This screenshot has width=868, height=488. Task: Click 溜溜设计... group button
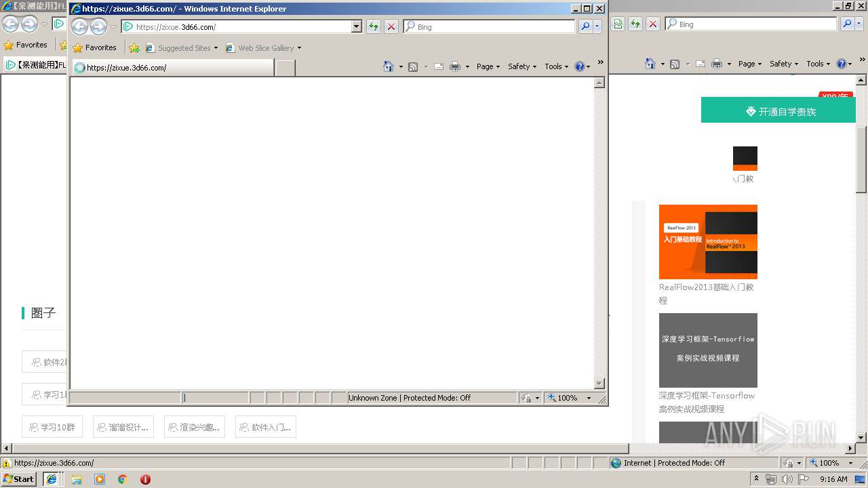click(123, 427)
